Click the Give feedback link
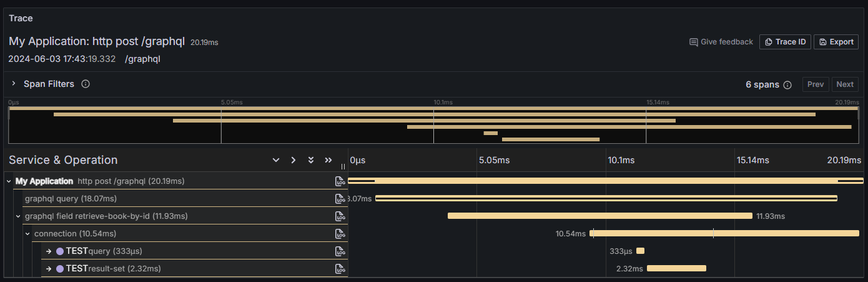The height and width of the screenshot is (282, 868). coord(721,42)
